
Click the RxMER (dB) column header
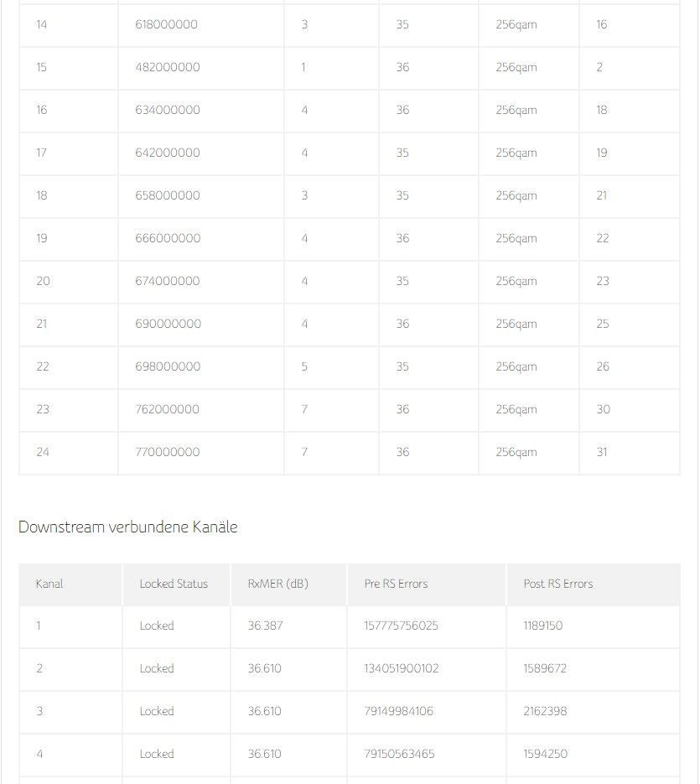(277, 584)
